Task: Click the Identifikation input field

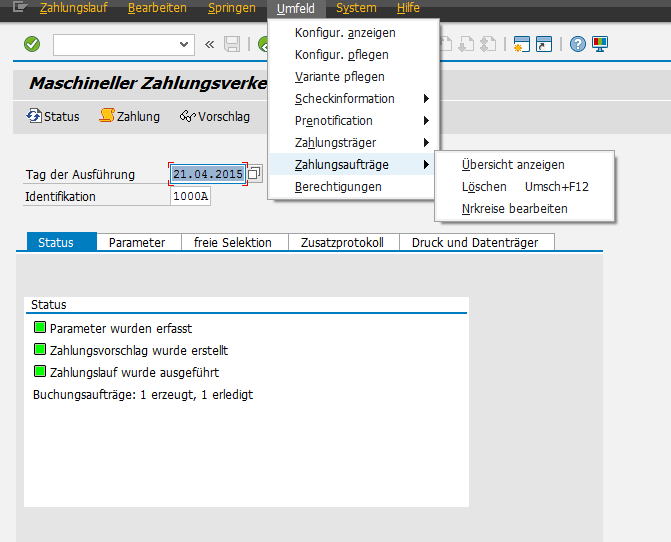Action: pyautogui.click(x=190, y=196)
